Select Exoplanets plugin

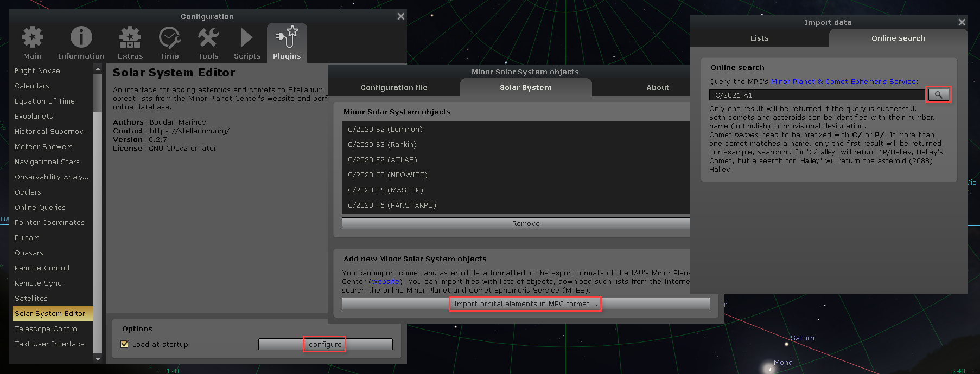(x=53, y=116)
